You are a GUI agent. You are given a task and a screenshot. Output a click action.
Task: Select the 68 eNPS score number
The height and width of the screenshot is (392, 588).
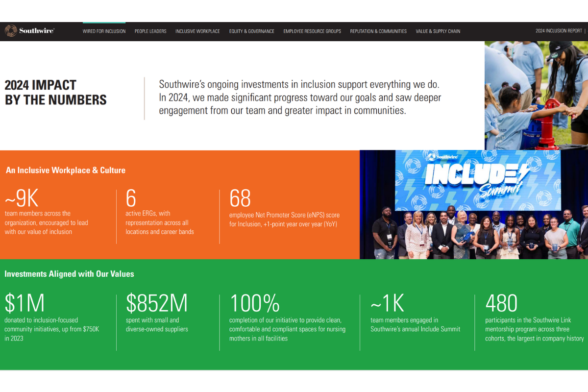[240, 199]
